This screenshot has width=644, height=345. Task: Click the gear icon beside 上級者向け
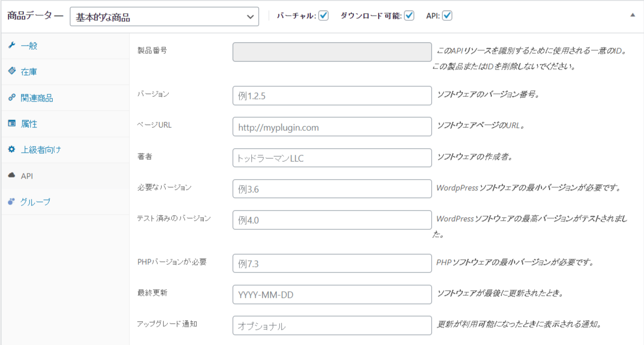click(x=12, y=150)
